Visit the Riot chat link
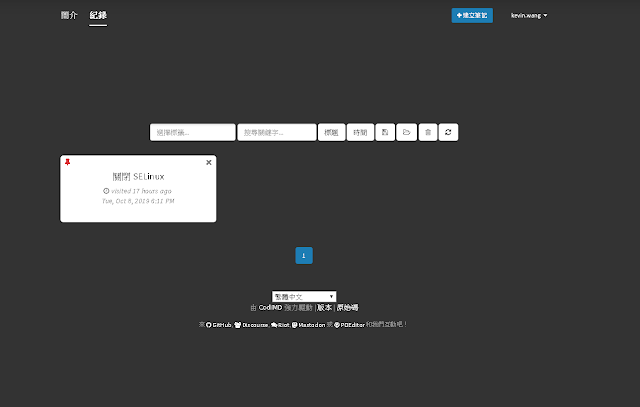 pos(280,325)
